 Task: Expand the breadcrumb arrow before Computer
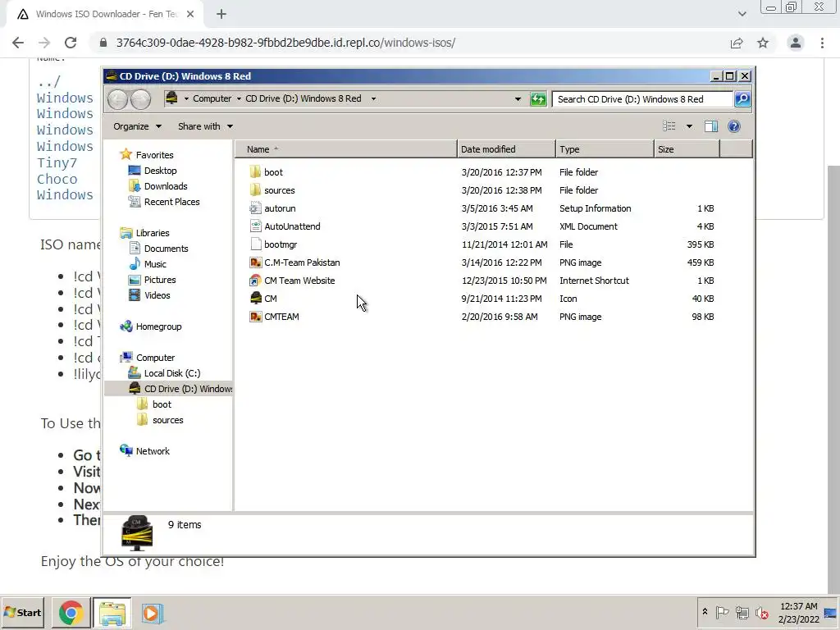186,98
